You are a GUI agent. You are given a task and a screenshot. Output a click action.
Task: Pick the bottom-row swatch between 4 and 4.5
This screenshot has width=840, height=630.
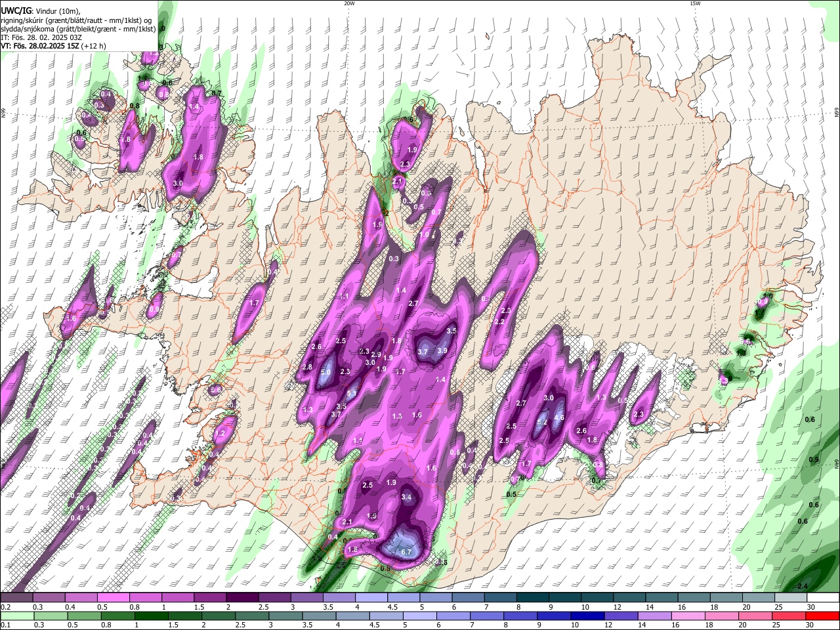352,616
